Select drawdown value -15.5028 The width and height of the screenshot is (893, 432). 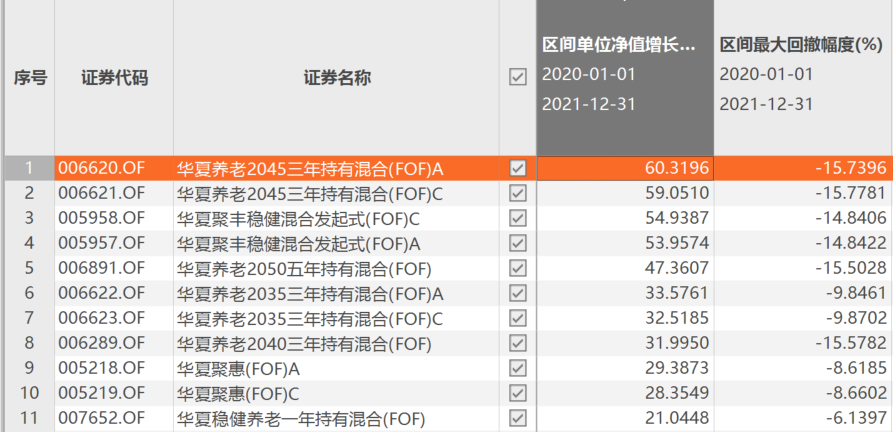tap(851, 268)
